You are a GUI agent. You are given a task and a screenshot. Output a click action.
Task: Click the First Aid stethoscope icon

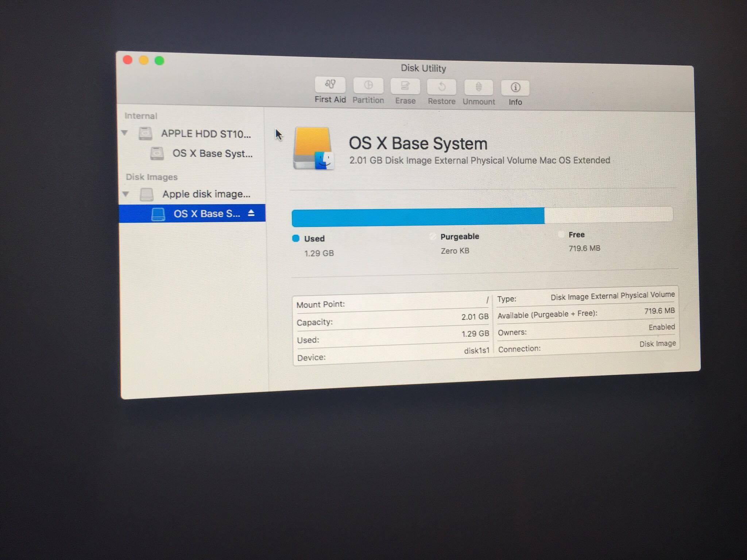[x=330, y=85]
